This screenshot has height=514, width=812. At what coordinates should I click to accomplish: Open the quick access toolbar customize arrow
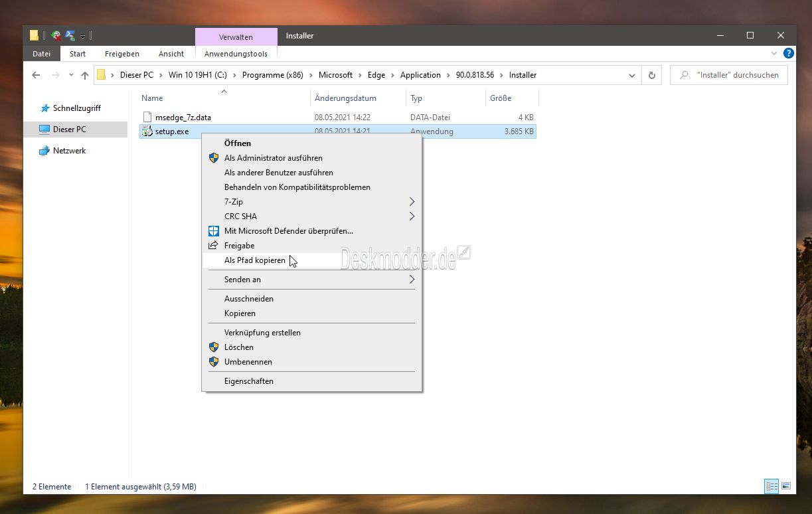coord(83,37)
